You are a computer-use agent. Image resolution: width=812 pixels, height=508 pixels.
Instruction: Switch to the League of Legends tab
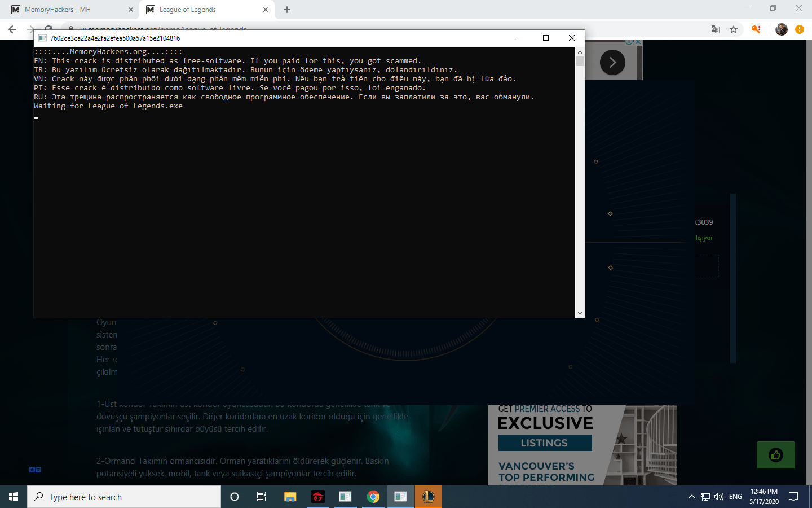207,10
